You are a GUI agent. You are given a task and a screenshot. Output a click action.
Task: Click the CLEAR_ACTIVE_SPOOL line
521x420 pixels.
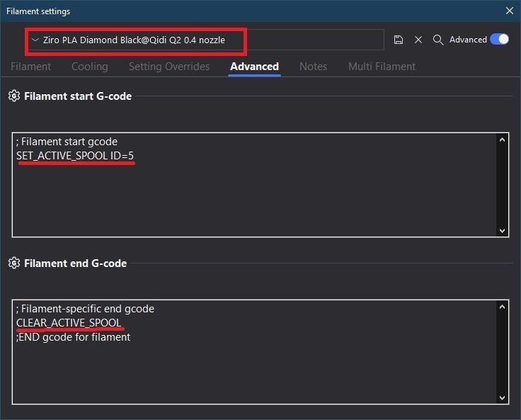pyautogui.click(x=69, y=322)
